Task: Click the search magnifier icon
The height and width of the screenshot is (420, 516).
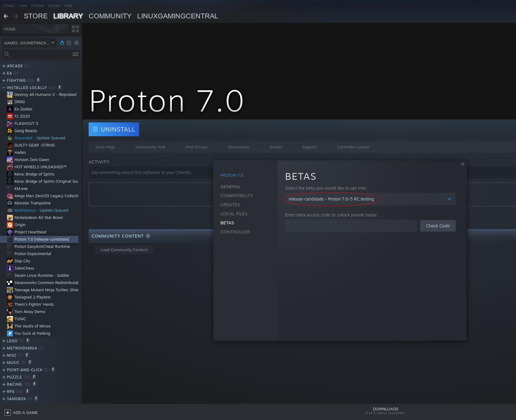Action: point(7,54)
